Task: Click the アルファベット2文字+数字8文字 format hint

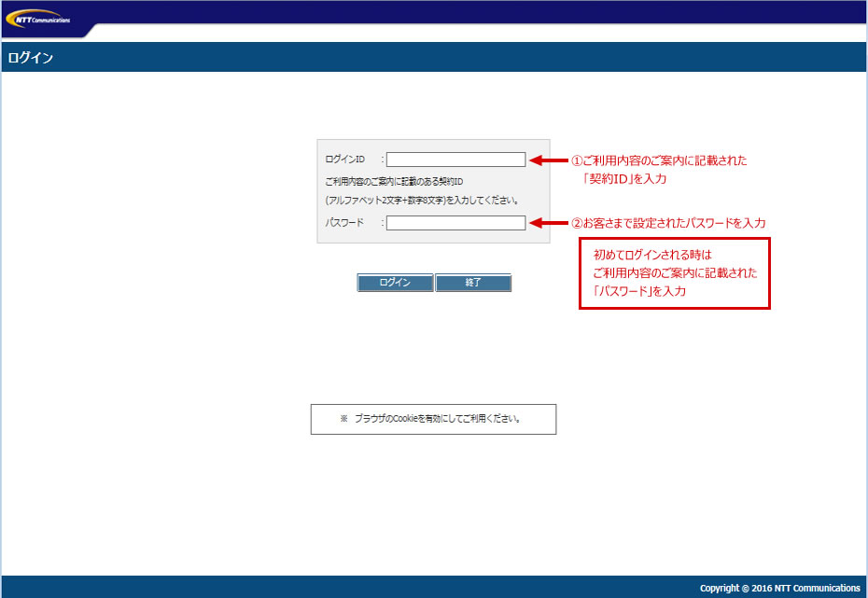Action: (x=422, y=200)
